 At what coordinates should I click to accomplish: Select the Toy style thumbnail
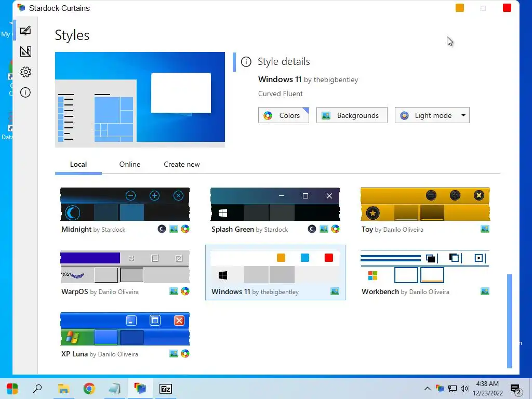(x=425, y=204)
